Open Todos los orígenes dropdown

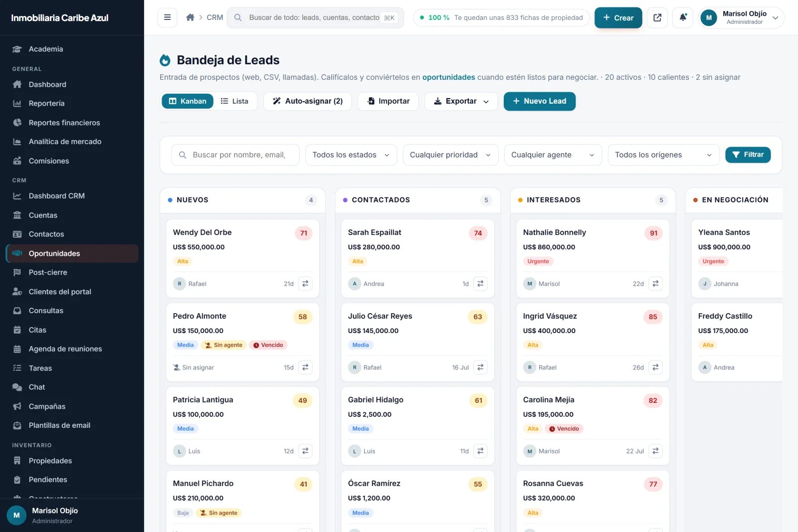tap(663, 155)
